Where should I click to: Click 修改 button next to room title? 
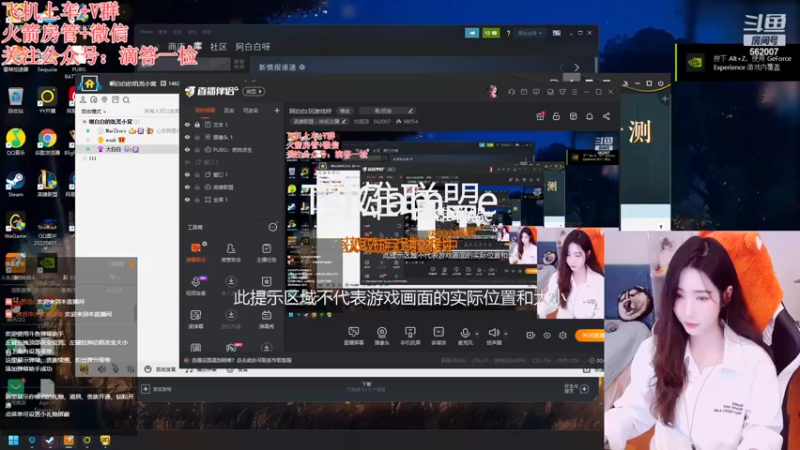345,111
